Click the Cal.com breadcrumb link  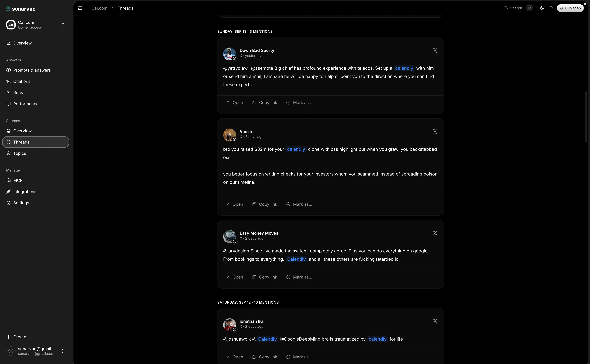point(99,8)
